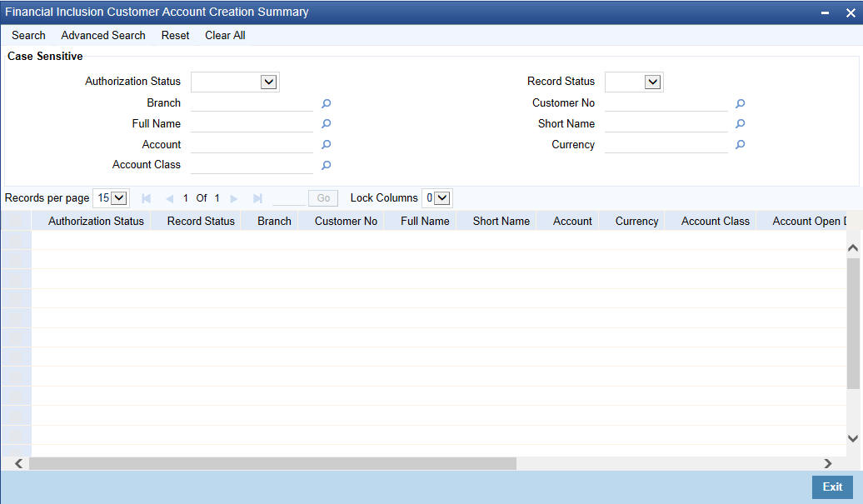Go to the first page of records

pyautogui.click(x=146, y=198)
